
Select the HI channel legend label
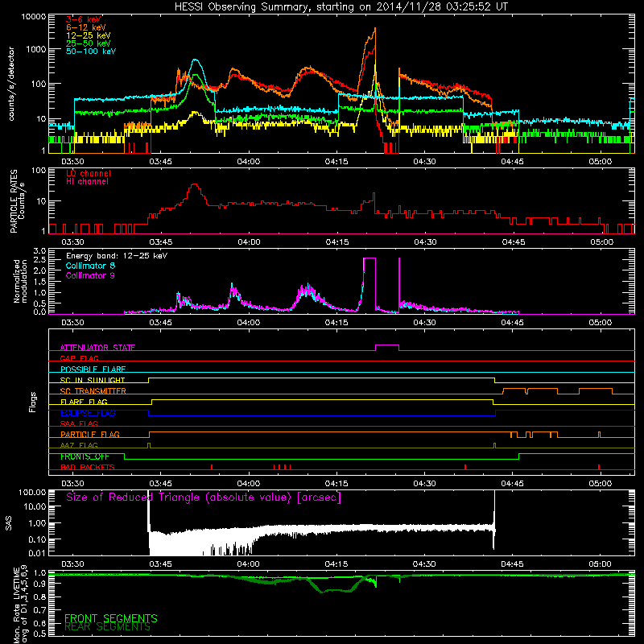(87, 182)
